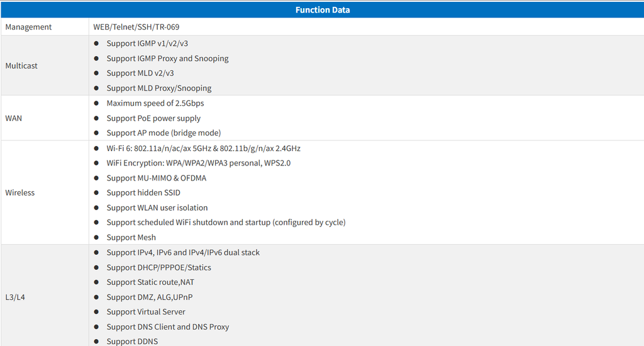Click the Multicast row label
The width and height of the screenshot is (644, 346).
21,65
